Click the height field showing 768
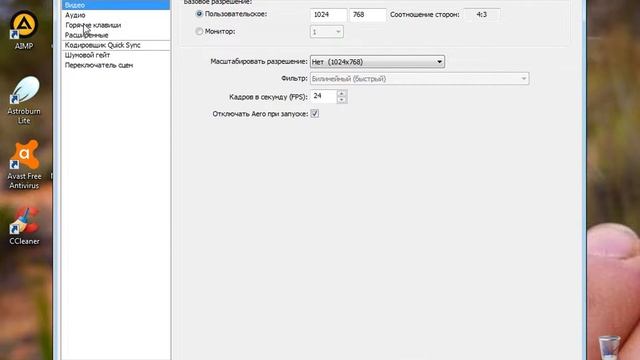The image size is (640, 360). (367, 15)
